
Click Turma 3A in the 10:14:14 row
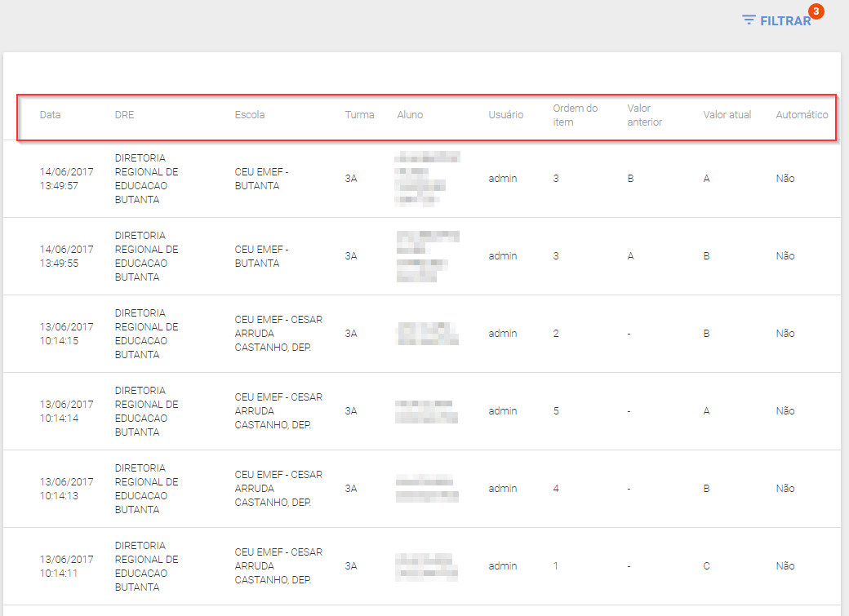(x=351, y=411)
